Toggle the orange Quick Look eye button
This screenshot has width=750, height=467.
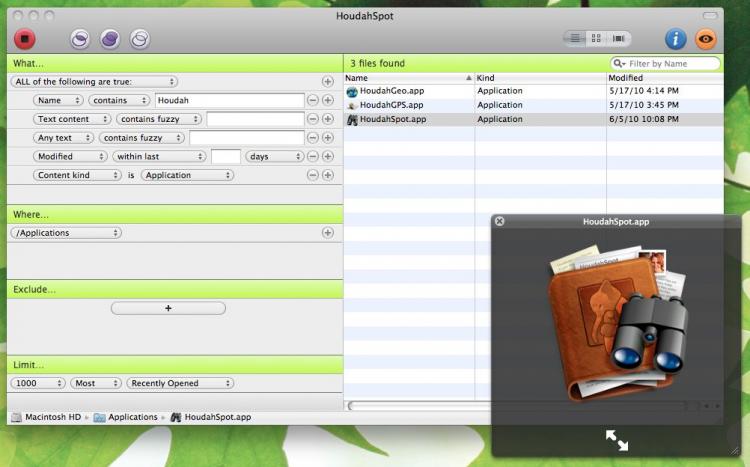point(706,39)
